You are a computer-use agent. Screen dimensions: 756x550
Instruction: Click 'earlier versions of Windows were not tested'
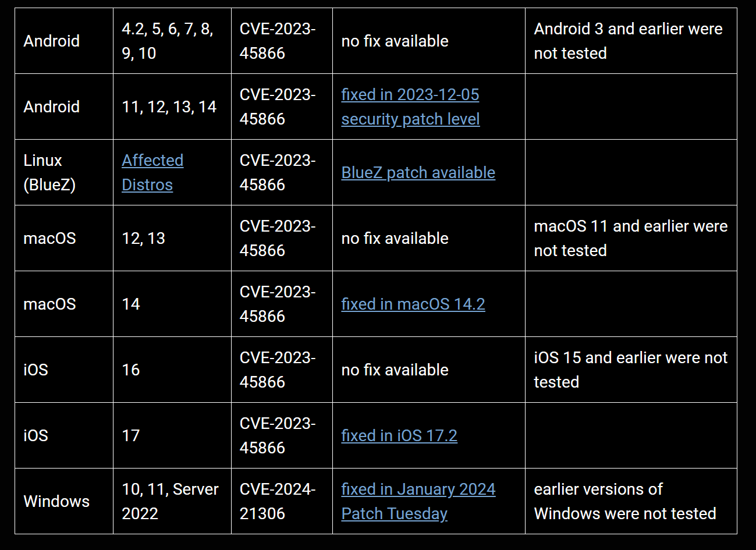coord(624,501)
